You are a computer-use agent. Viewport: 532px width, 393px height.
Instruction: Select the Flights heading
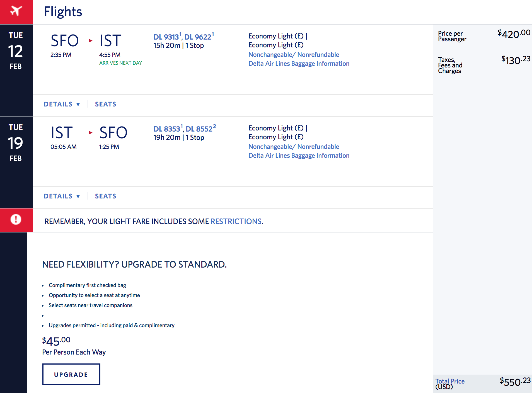[x=63, y=12]
